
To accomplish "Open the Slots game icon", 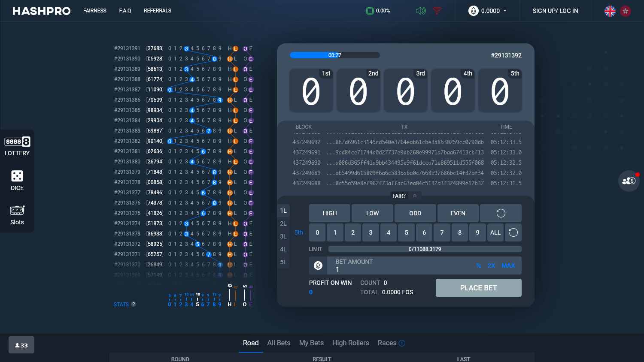I will [x=17, y=215].
